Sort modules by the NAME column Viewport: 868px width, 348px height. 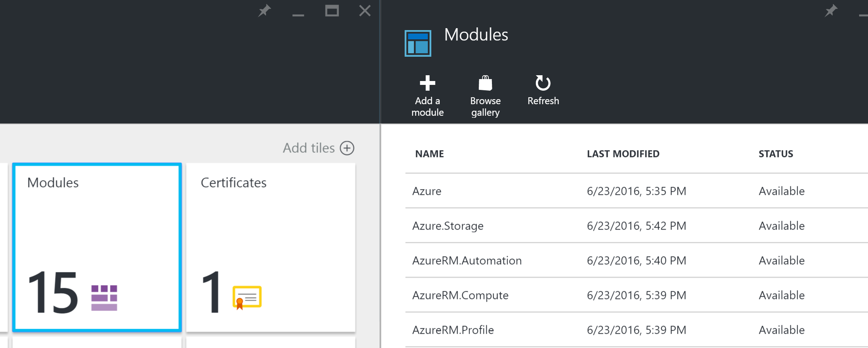point(429,154)
